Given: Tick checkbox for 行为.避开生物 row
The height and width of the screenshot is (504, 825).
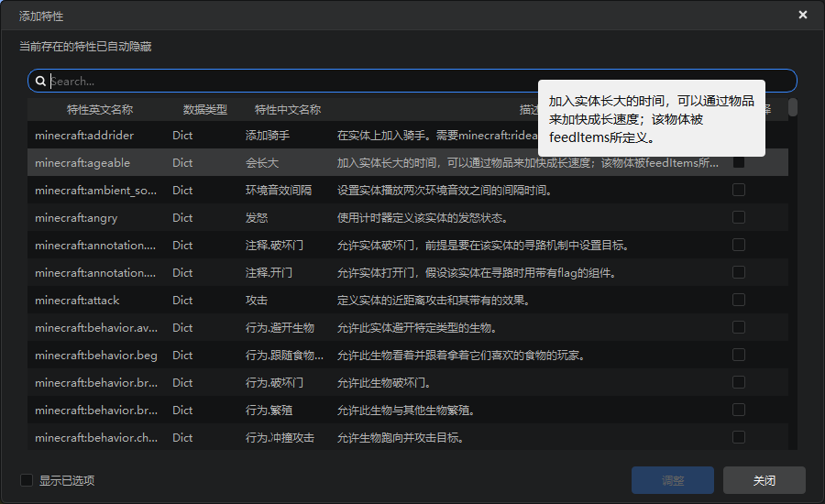Looking at the screenshot, I should 739,327.
